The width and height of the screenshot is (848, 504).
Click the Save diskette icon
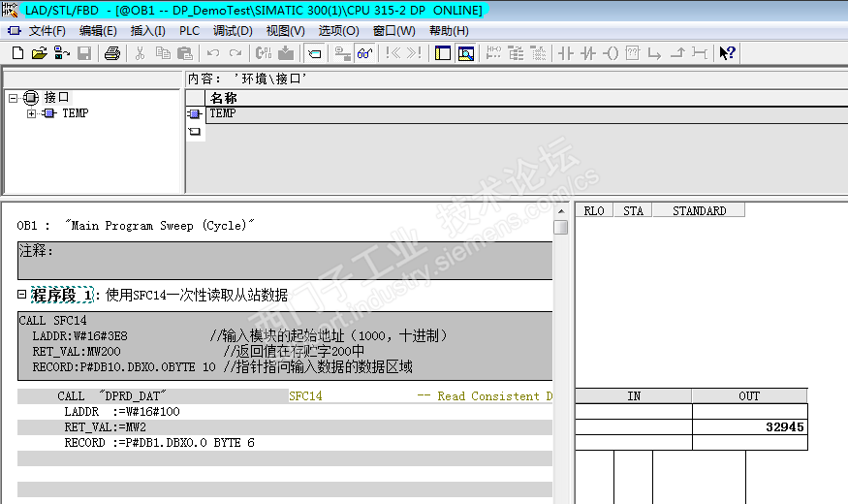tap(84, 53)
